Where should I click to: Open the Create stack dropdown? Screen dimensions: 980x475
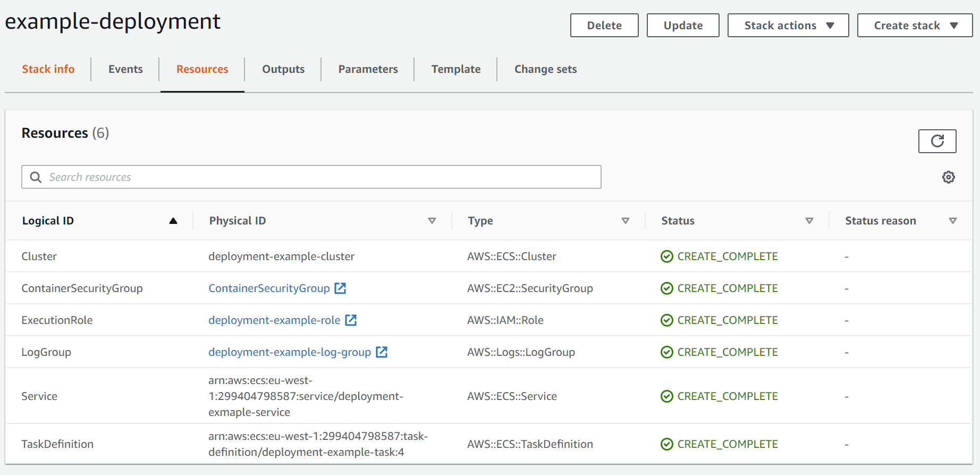(914, 26)
